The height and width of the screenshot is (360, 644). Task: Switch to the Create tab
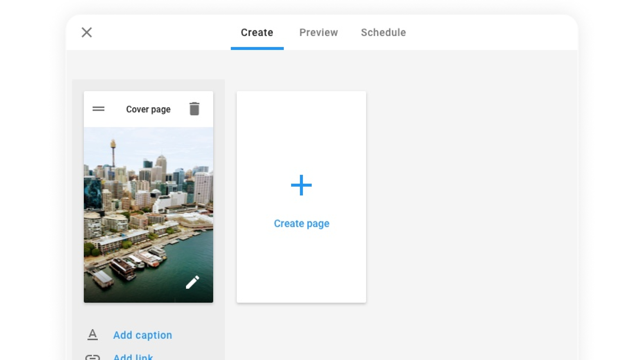[257, 33]
